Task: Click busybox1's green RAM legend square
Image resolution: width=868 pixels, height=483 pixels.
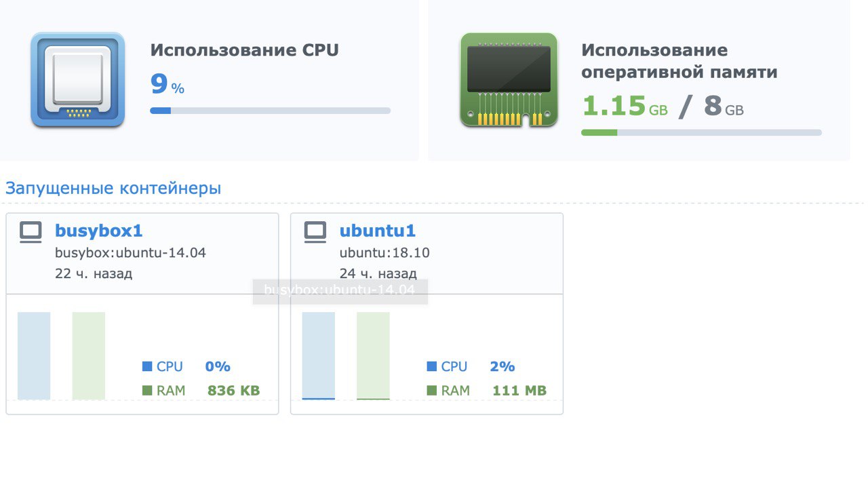Action: pos(147,391)
